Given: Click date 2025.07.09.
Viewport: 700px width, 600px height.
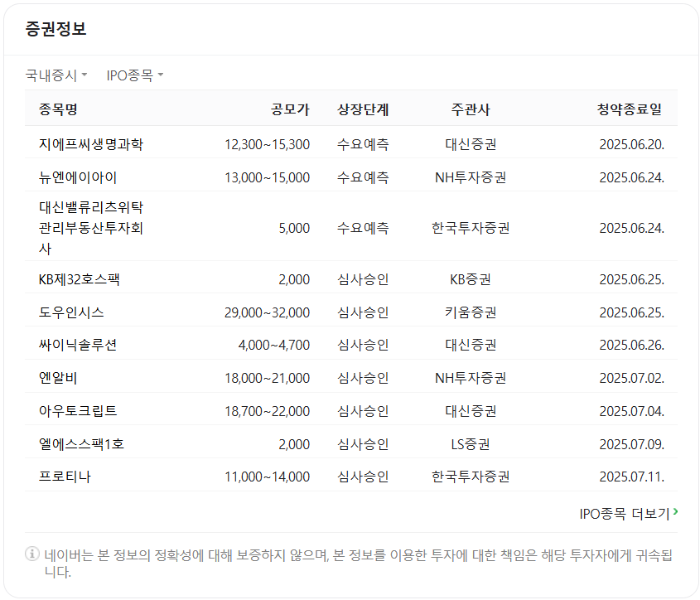Looking at the screenshot, I should [x=632, y=444].
